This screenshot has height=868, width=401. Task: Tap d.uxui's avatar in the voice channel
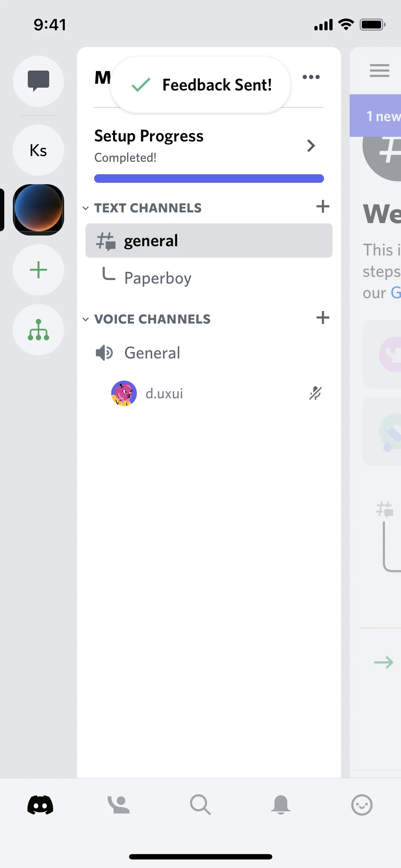click(123, 393)
